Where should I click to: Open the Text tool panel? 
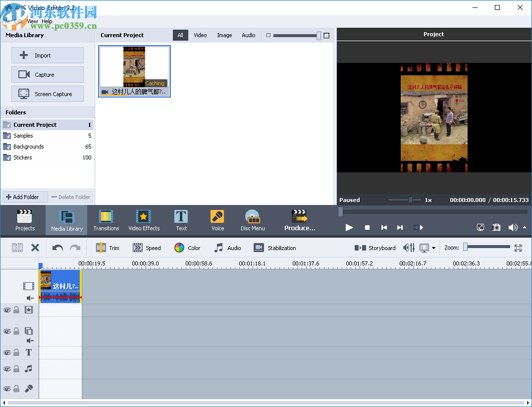tap(181, 220)
